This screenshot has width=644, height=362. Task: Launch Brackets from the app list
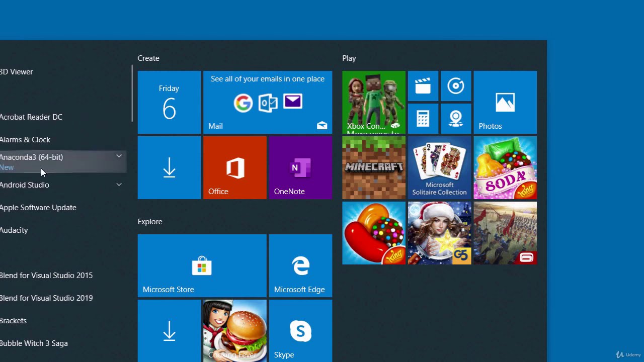(63, 321)
